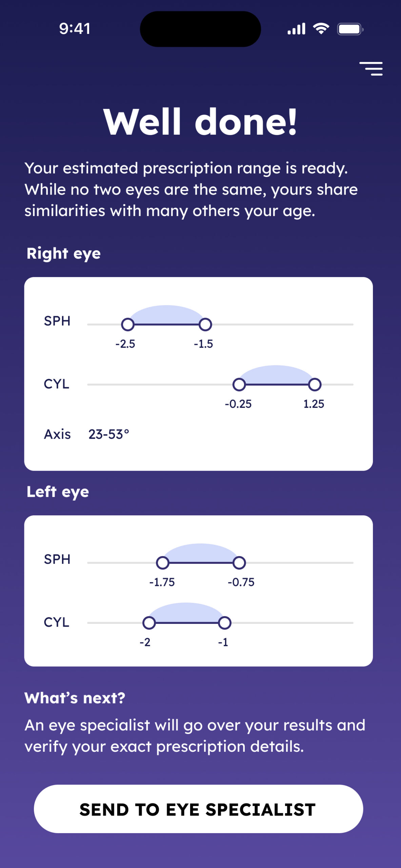Screen dimensions: 401x868
Task: Select left eye CYL handle at -1
Action: tap(224, 623)
